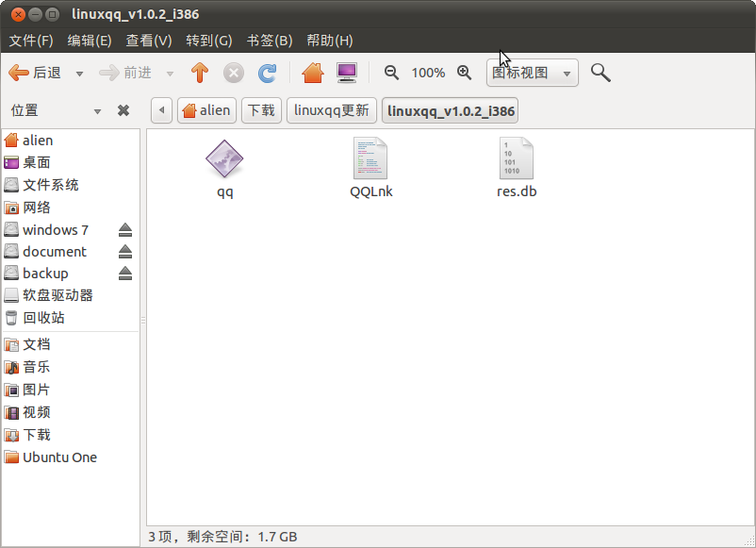
Task: Open 网络 in the sidebar
Action: tap(71, 208)
